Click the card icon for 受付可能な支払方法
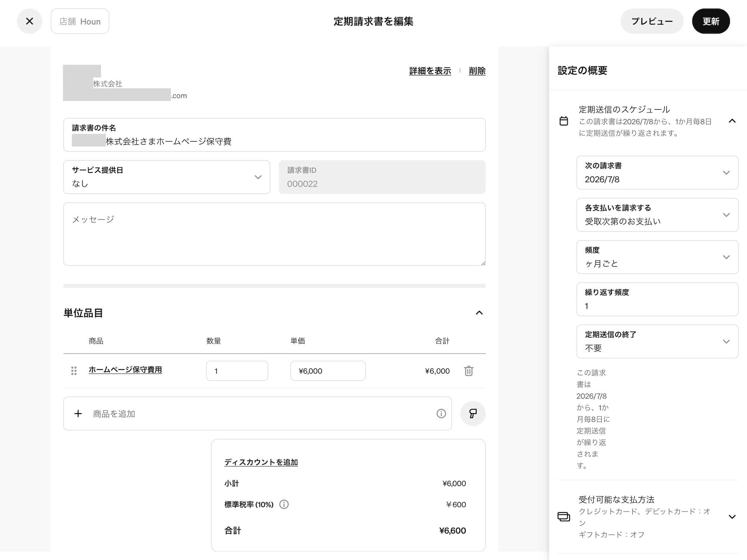Image resolution: width=747 pixels, height=560 pixels. [x=564, y=517]
